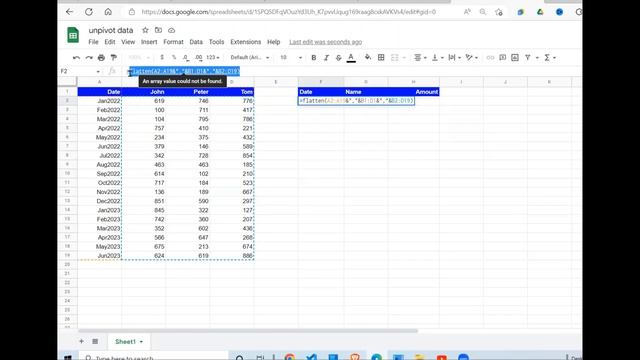Open vertical align dropdown
The image size is (640, 360).
pos(437,58)
